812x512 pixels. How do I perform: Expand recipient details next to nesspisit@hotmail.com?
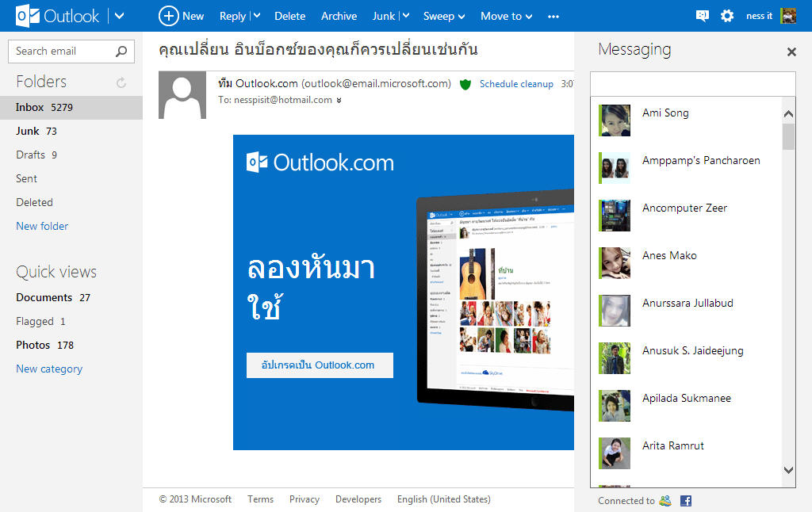339,101
